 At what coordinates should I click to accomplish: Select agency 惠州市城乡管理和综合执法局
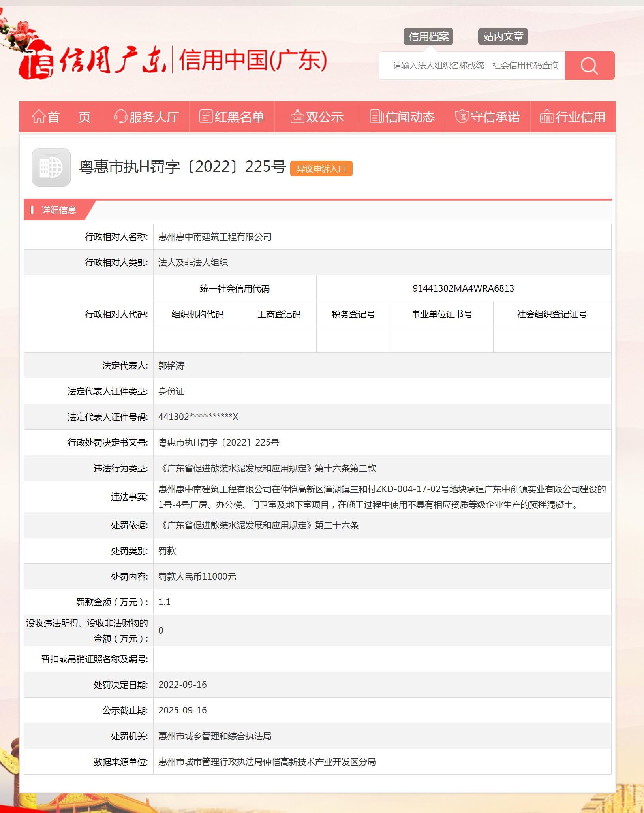click(x=215, y=736)
